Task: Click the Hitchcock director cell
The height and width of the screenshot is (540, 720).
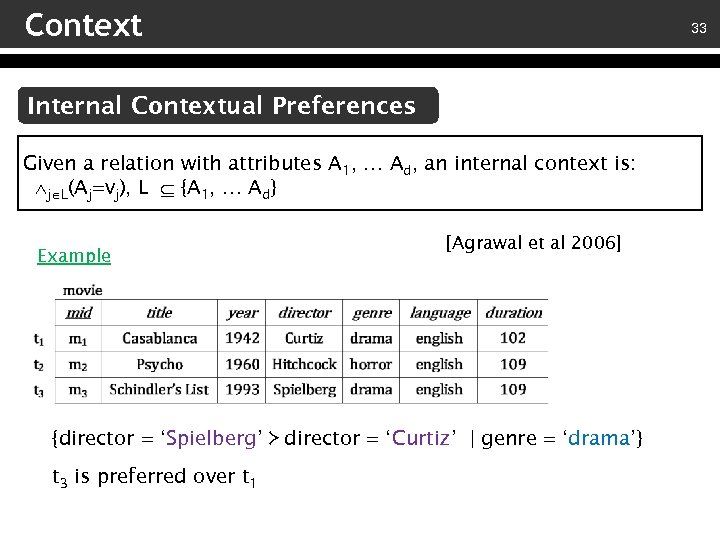Action: coord(304,364)
